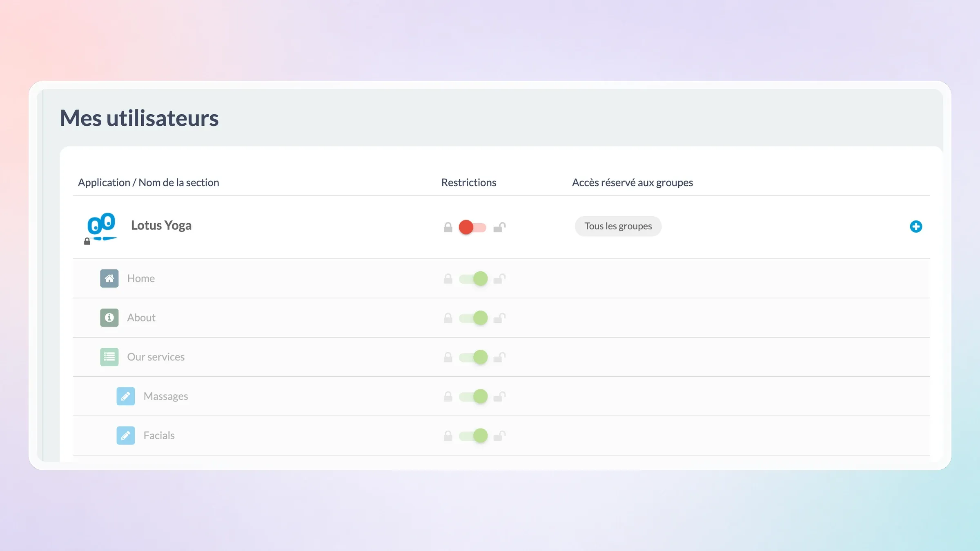
Task: Toggle the Facials restriction switch
Action: 473,435
